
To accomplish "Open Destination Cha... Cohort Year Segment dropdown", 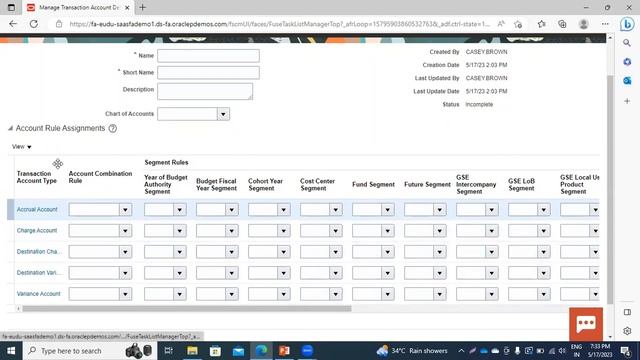I will click(283, 252).
